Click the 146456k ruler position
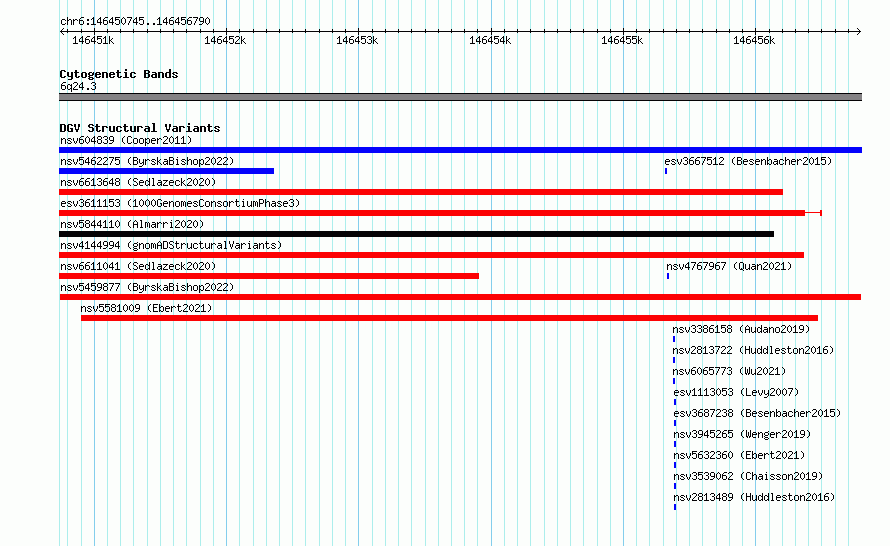Viewport: 890px width, 546px height. tap(754, 40)
